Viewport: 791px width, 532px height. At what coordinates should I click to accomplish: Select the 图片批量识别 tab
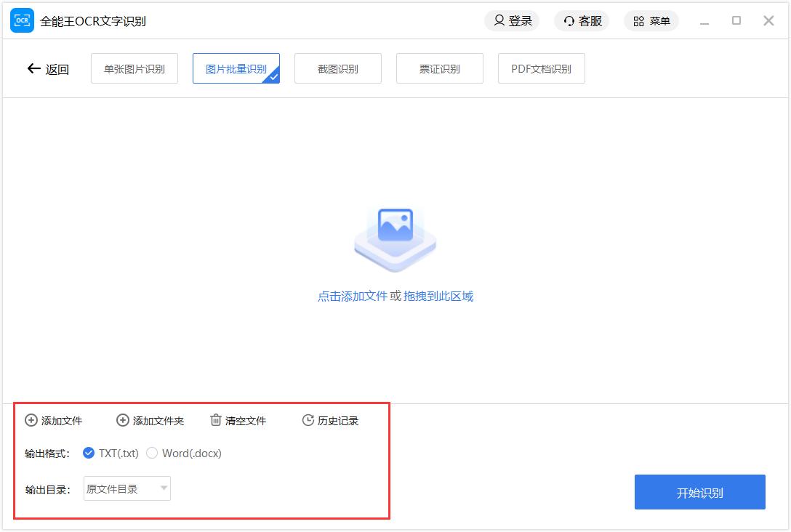click(x=236, y=69)
